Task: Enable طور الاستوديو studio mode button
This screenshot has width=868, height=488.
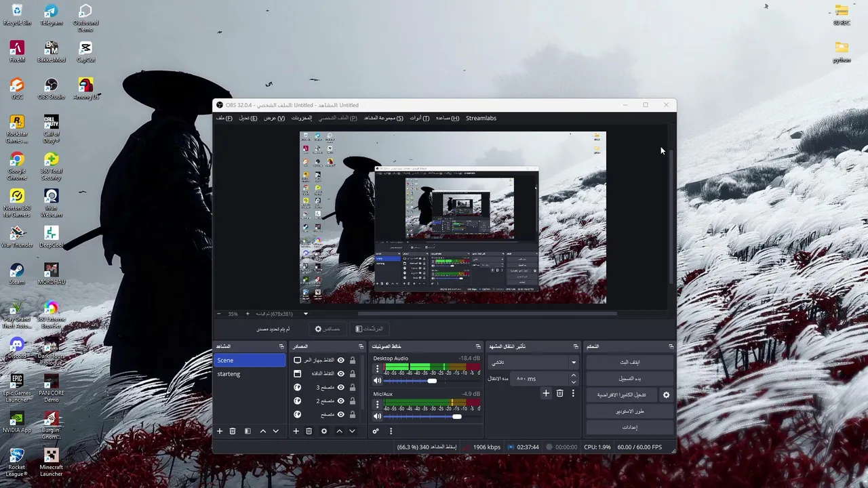Action: (x=630, y=411)
